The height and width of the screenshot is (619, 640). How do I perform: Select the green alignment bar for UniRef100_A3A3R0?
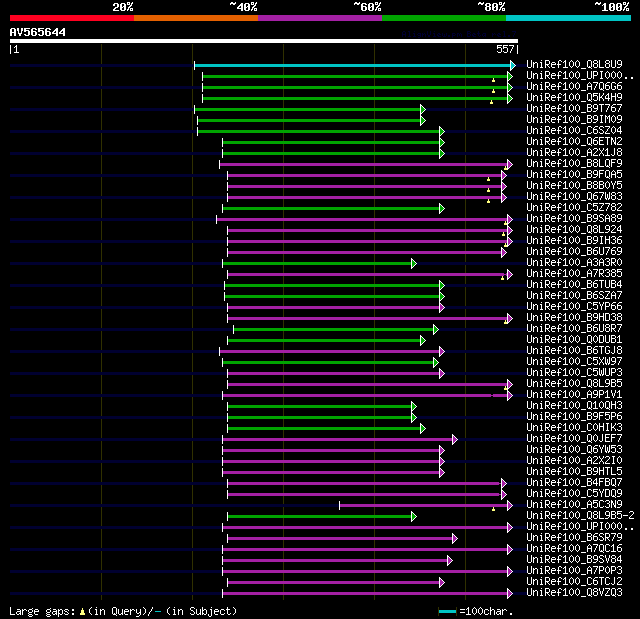(320, 264)
